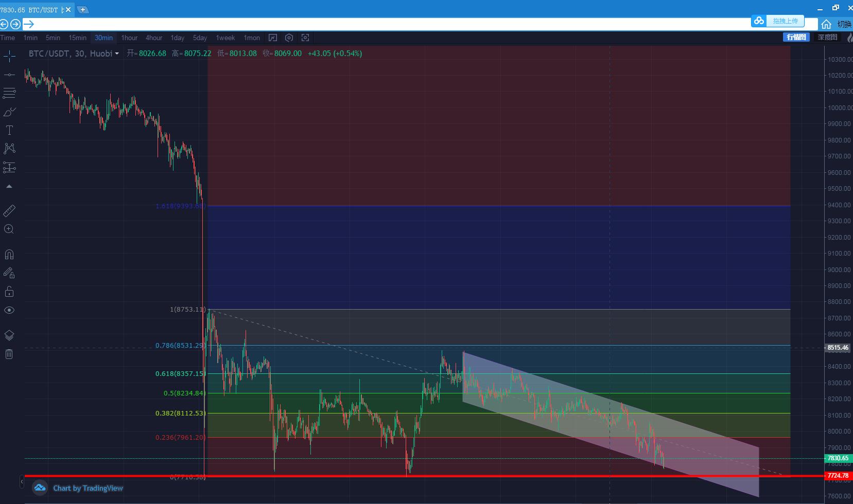This screenshot has height=504, width=853.
Task: Click the 切换 switch button
Action: point(844,24)
